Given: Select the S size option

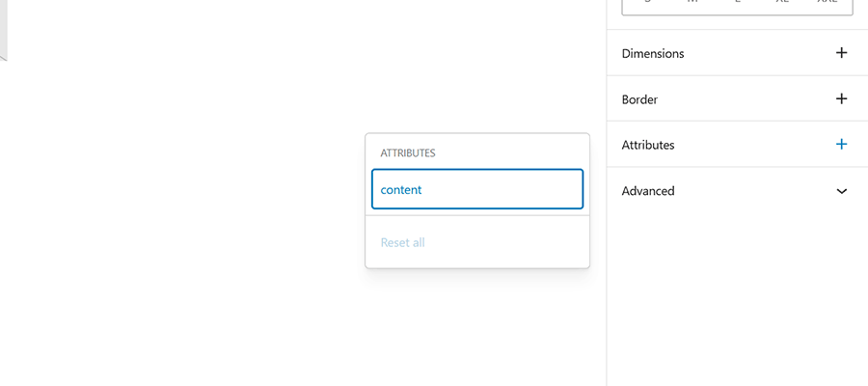Looking at the screenshot, I should click(648, 3).
